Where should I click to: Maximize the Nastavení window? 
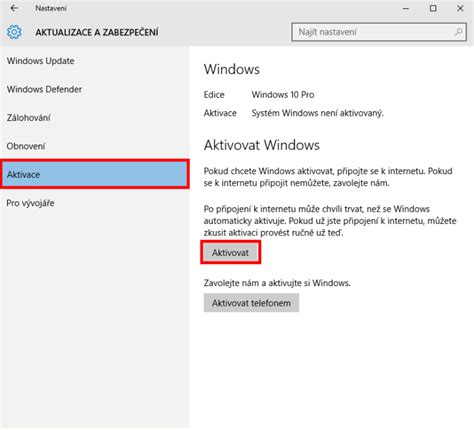point(433,8)
